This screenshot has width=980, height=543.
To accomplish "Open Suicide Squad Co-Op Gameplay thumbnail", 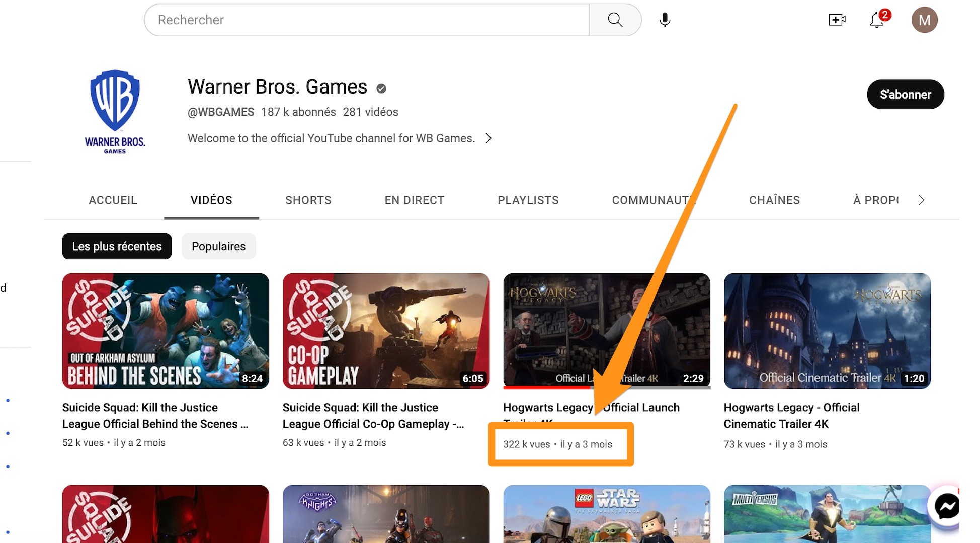I will coord(386,331).
